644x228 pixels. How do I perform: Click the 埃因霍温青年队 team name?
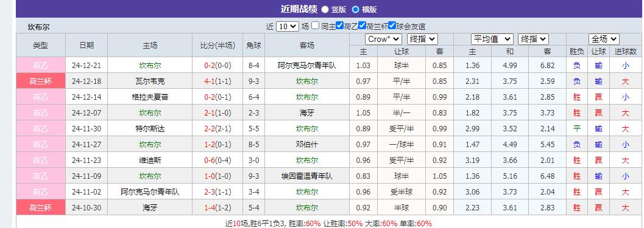click(x=307, y=176)
